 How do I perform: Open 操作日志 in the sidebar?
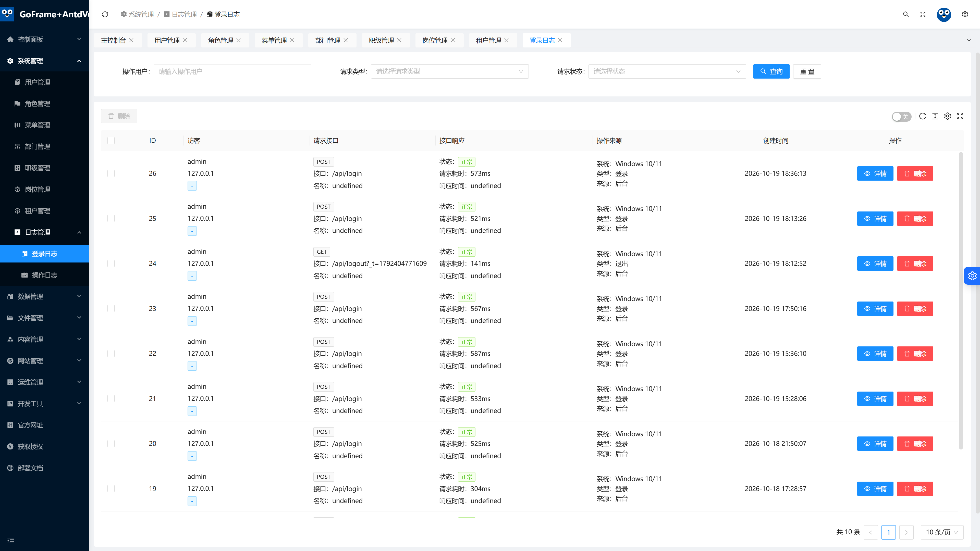pyautogui.click(x=44, y=275)
